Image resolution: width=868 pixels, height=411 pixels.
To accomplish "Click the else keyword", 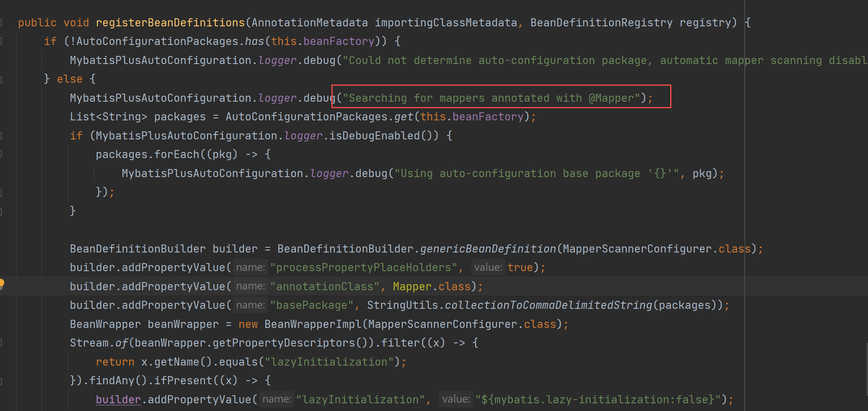I will tap(70, 79).
